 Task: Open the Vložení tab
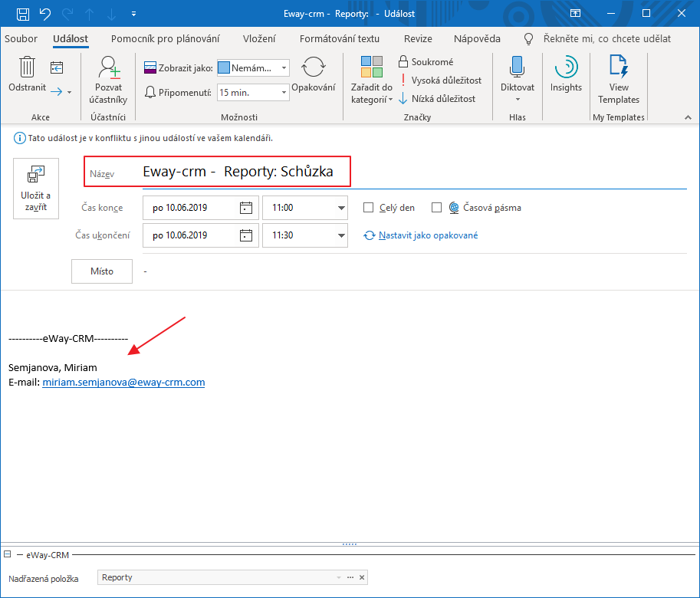[x=259, y=39]
